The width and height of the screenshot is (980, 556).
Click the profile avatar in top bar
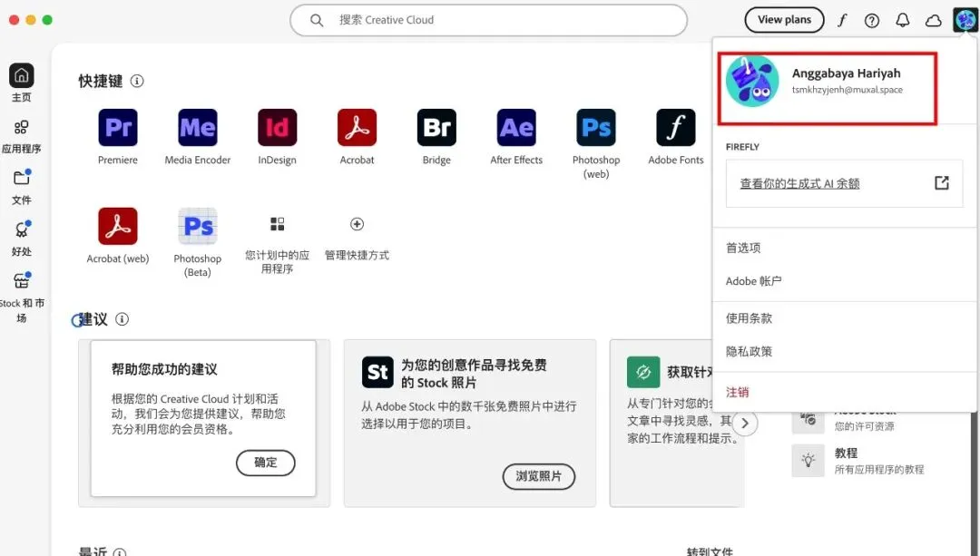coord(965,20)
